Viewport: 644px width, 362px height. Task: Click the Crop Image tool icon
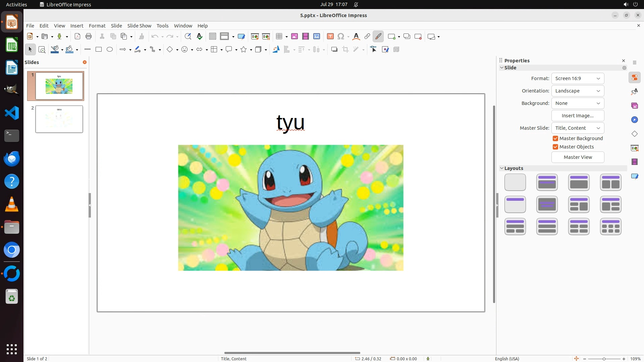(345, 50)
